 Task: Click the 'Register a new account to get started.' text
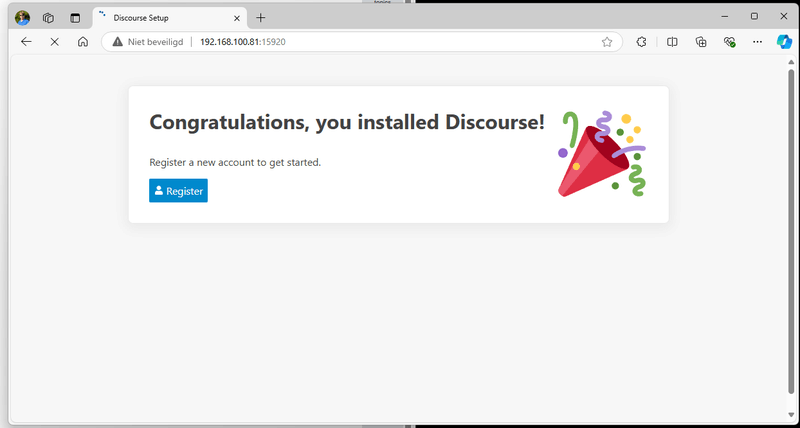pyautogui.click(x=235, y=163)
